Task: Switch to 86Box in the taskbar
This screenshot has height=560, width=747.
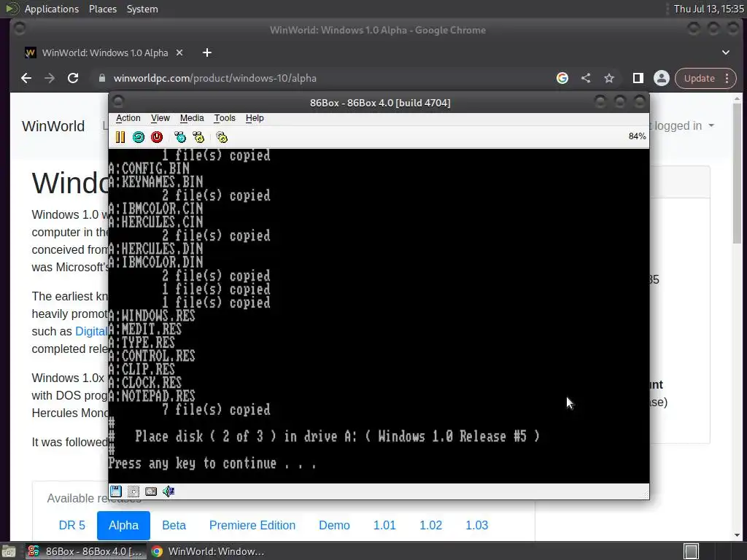Action: click(86, 551)
